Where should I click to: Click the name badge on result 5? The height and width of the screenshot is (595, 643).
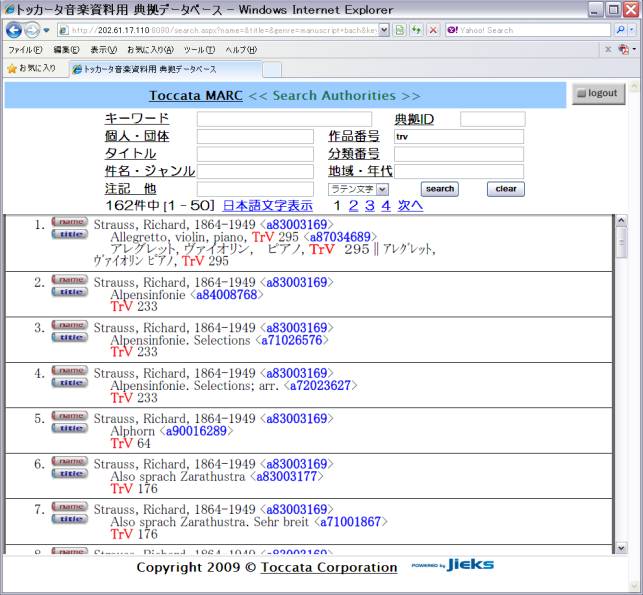pos(70,416)
